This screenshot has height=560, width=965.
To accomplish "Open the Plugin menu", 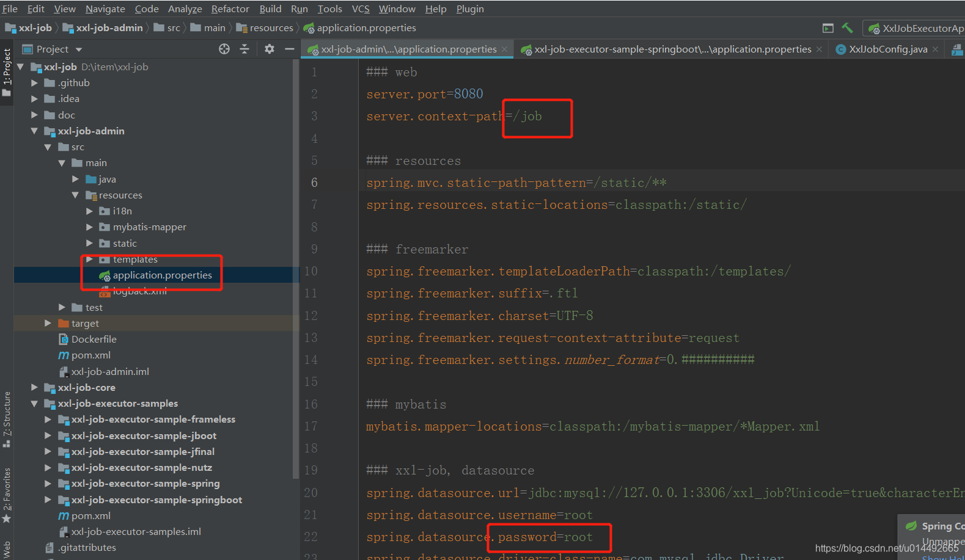I will pyautogui.click(x=470, y=9).
